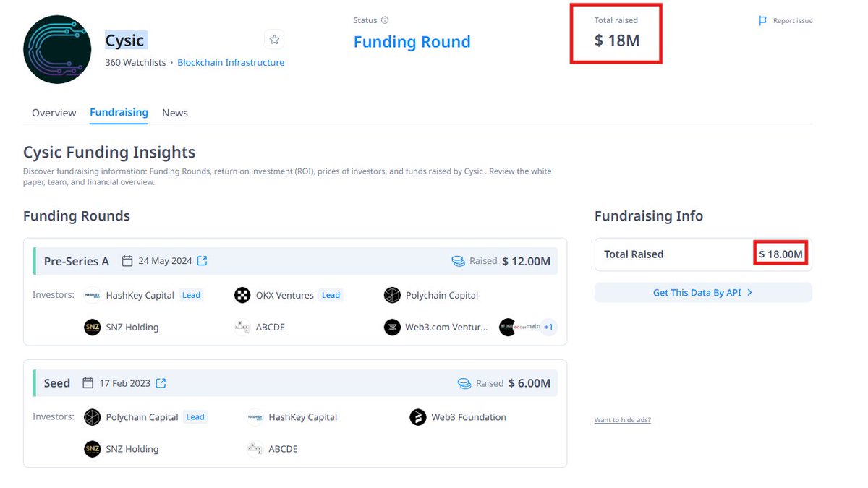The height and width of the screenshot is (488, 868).
Task: Click Web3 Foundation logo icon
Action: [x=418, y=417]
